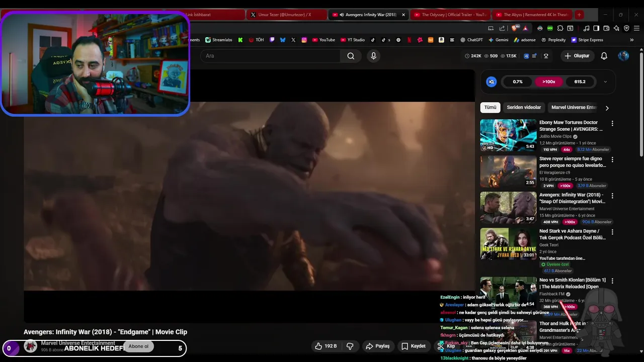Expand the vidIQ stats panel chevron
This screenshot has height=362, width=644.
click(x=605, y=81)
